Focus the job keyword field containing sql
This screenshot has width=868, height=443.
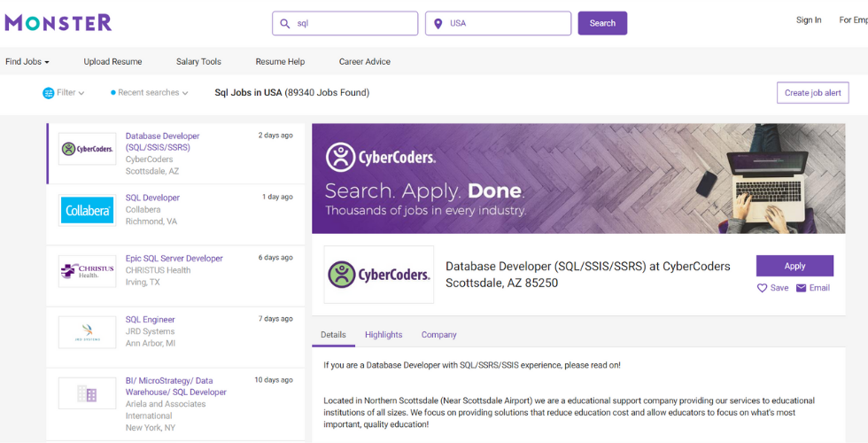click(345, 23)
